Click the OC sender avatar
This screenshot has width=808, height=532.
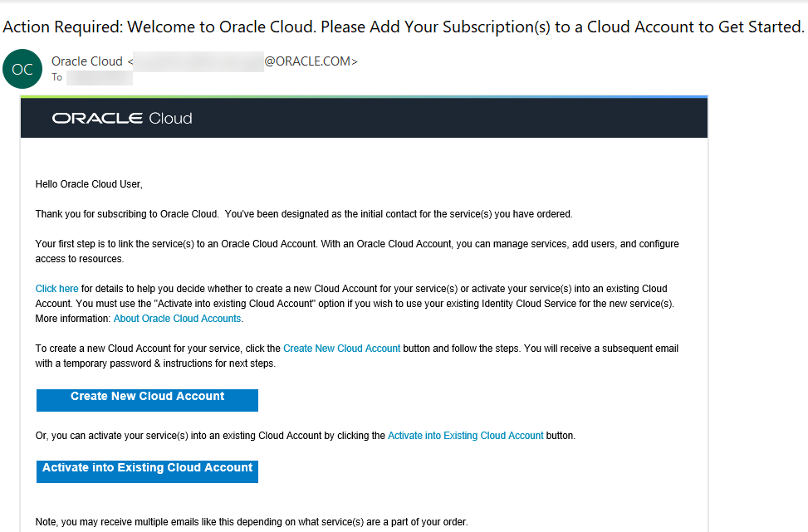pyautogui.click(x=22, y=69)
